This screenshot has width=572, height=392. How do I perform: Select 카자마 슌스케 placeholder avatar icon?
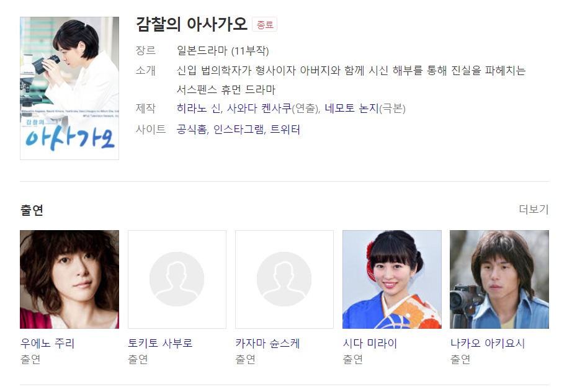tap(284, 279)
